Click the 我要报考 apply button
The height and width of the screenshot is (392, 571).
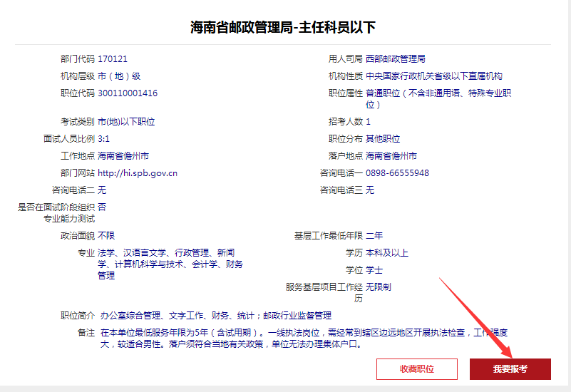(x=510, y=369)
